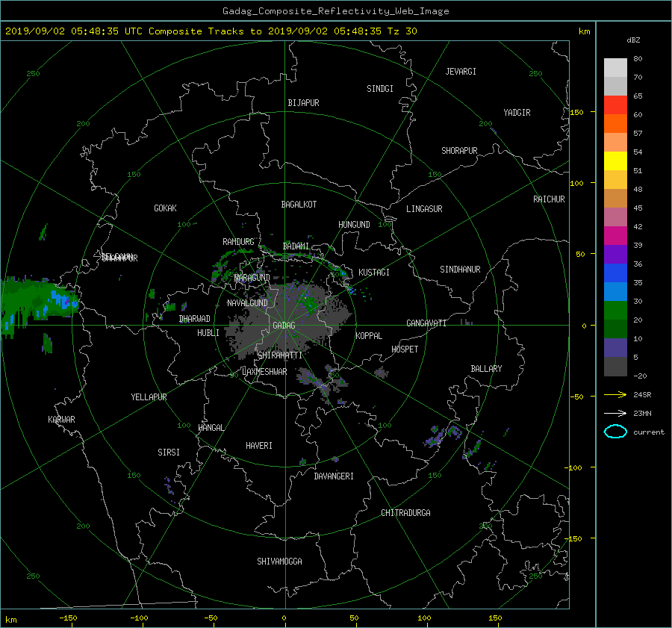
Task: Click the RAICHUR city label
Action: tap(549, 199)
